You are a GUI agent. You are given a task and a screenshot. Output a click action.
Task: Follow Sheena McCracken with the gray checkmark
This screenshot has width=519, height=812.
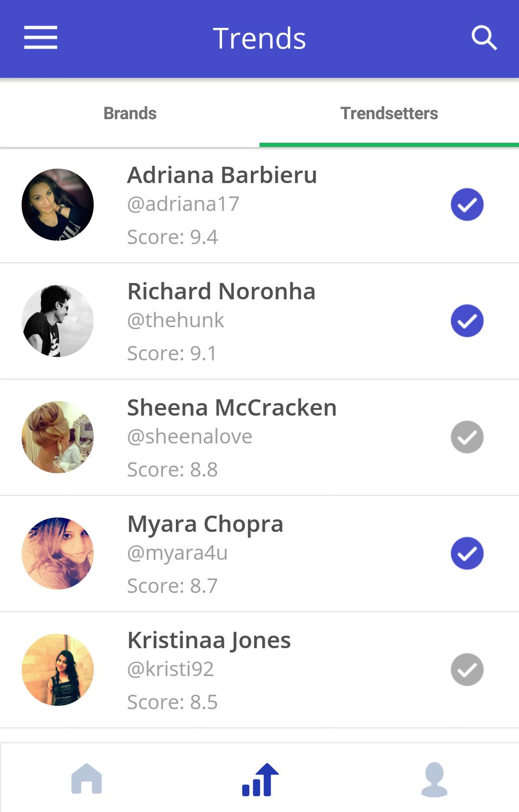(467, 437)
